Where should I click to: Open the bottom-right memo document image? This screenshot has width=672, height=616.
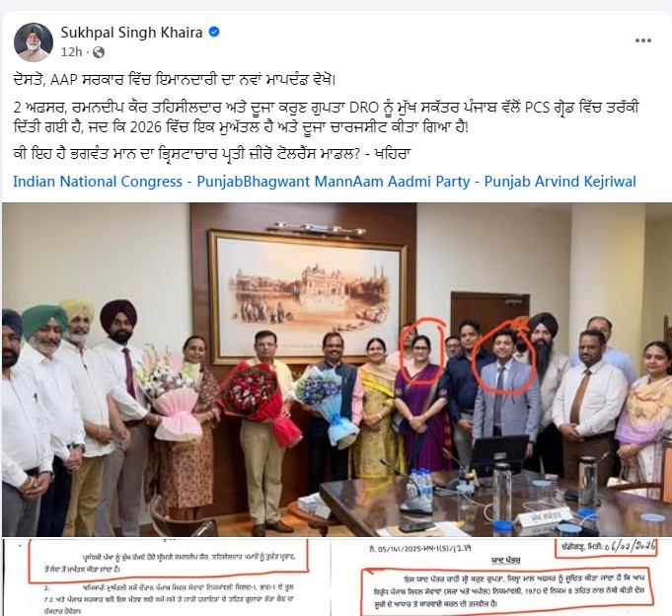click(501, 577)
